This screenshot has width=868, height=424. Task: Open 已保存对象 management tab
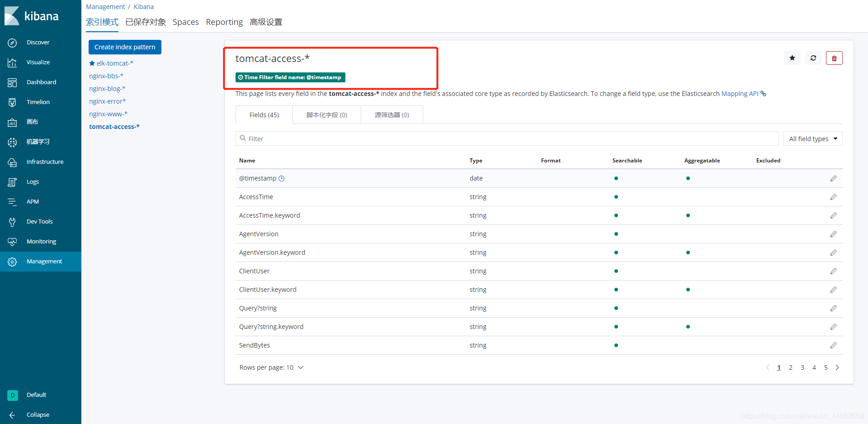coord(146,22)
